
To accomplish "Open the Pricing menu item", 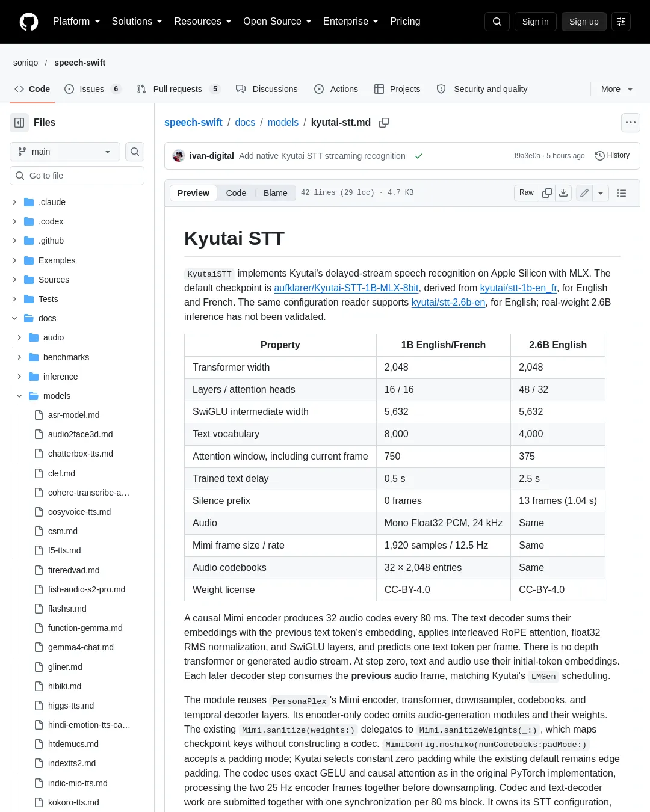I will tap(405, 22).
